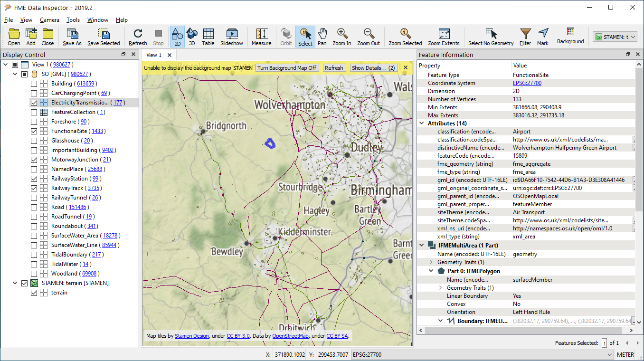
Task: Toggle the MotorwayJunction layer checkbox
Action: (34, 160)
